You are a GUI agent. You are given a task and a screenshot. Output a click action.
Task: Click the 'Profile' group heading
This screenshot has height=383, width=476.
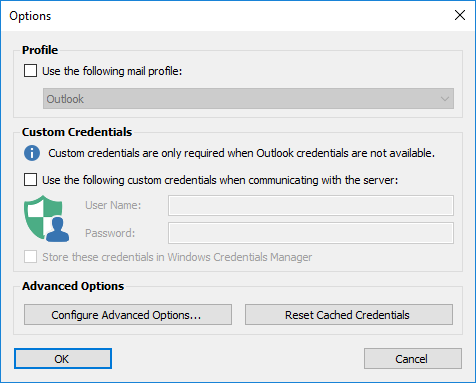(x=40, y=50)
